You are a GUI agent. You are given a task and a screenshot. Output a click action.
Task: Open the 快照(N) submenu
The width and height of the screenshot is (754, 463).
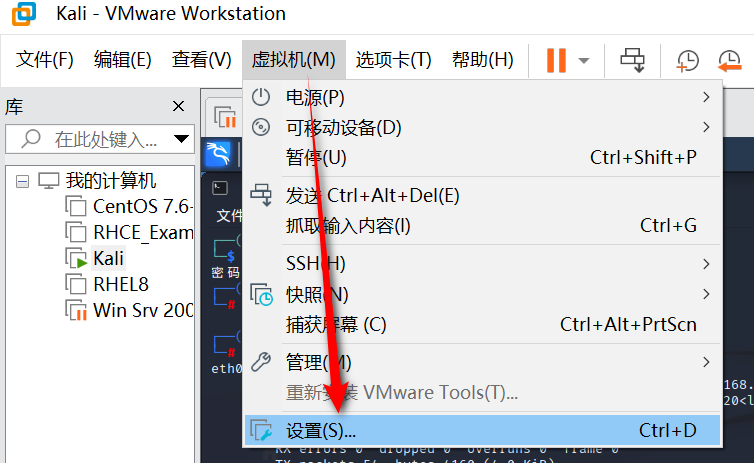click(482, 294)
